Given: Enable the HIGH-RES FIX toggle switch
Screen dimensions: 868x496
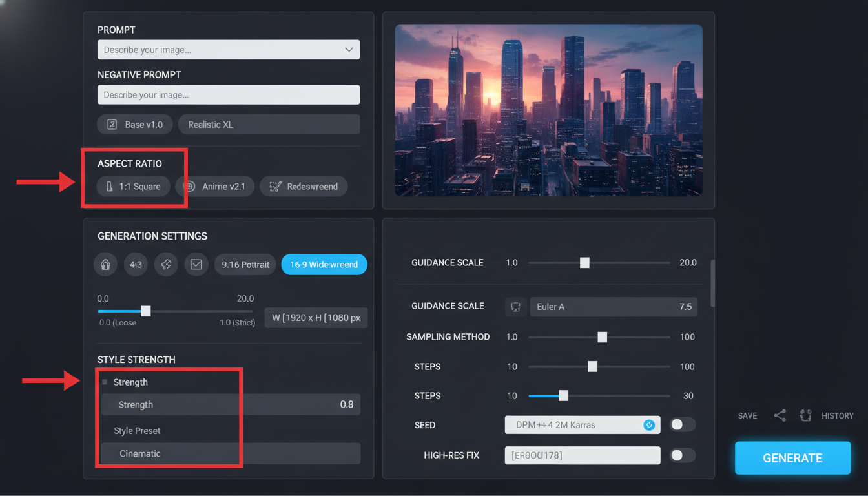Looking at the screenshot, I should click(682, 455).
